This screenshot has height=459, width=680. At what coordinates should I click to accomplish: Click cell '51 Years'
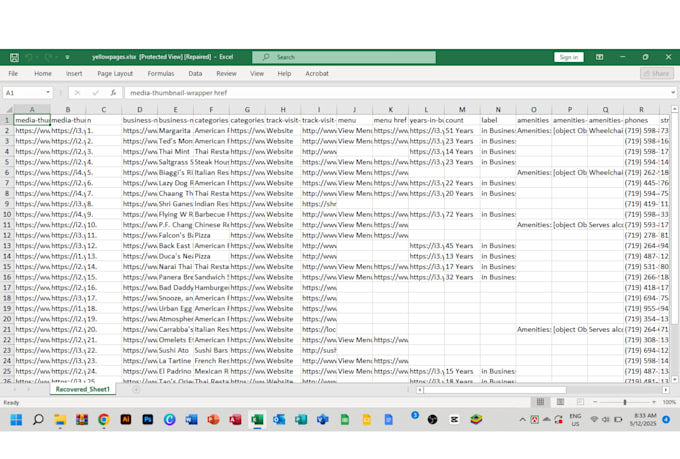coord(462,131)
